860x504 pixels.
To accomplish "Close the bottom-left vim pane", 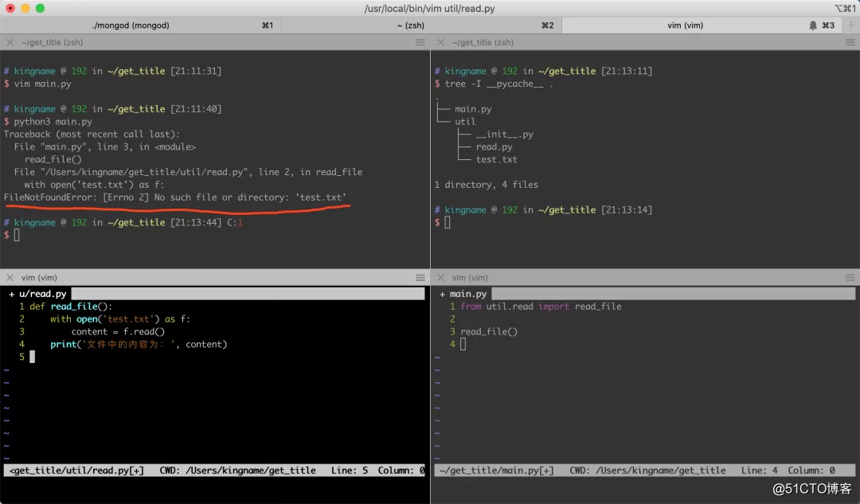I will click(10, 277).
